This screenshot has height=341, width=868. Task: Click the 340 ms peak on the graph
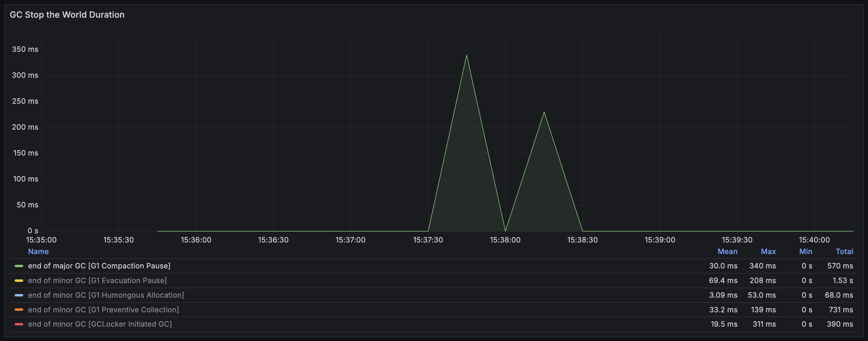[466, 55]
